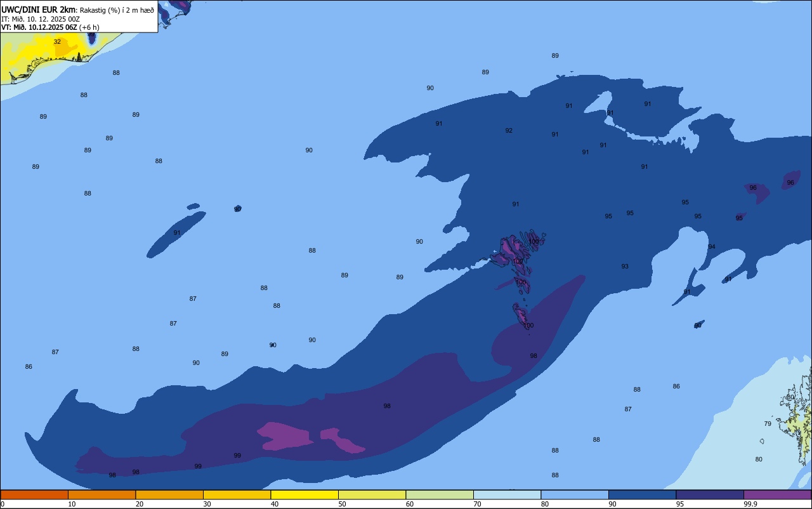Click the "92" humidity value on the map
The width and height of the screenshot is (812, 509).
point(509,131)
